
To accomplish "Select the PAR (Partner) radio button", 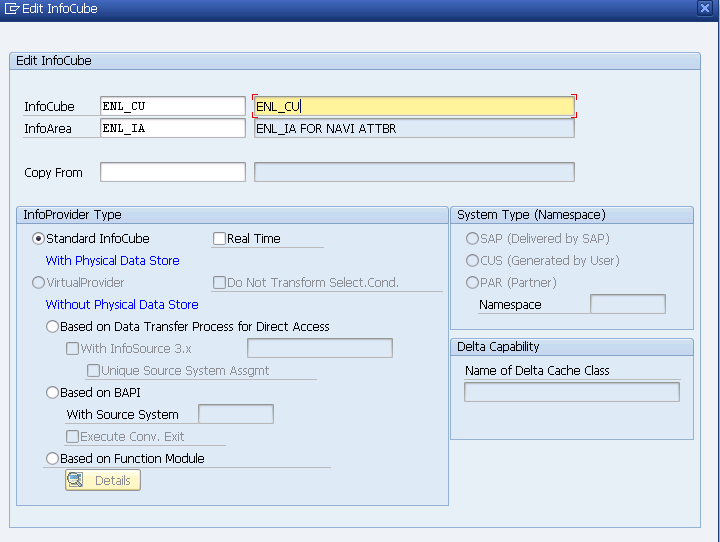I will tap(472, 282).
